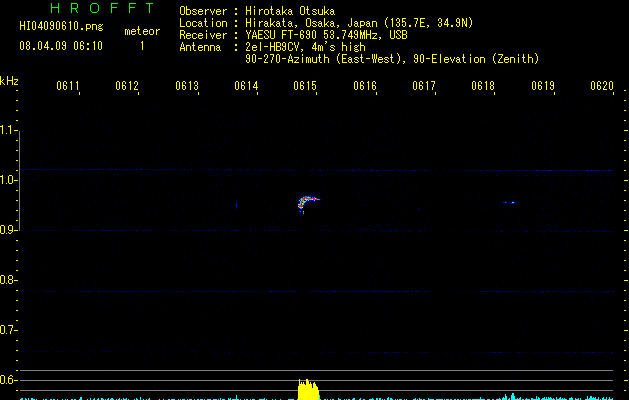Click the 0618 time marker
Image resolution: width=629 pixels, height=400 pixels.
coord(483,86)
